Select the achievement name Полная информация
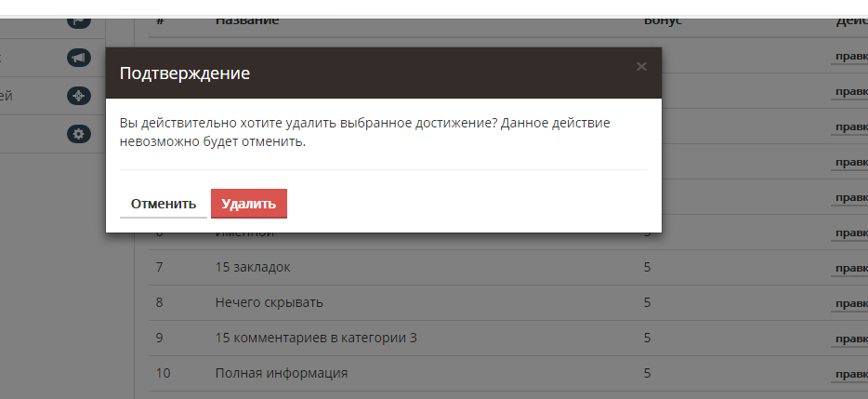Viewport: 868px width, 399px height. click(x=282, y=373)
